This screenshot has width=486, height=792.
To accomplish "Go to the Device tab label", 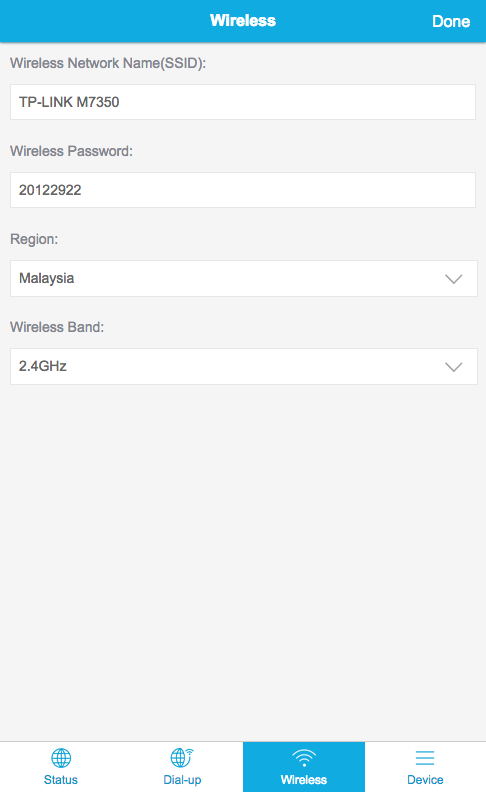I will (425, 779).
